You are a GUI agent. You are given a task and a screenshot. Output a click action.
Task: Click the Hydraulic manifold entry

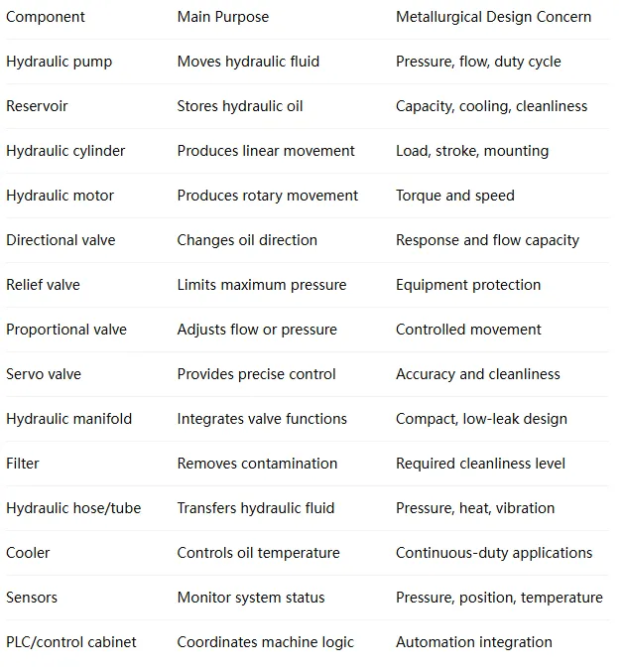(x=69, y=419)
